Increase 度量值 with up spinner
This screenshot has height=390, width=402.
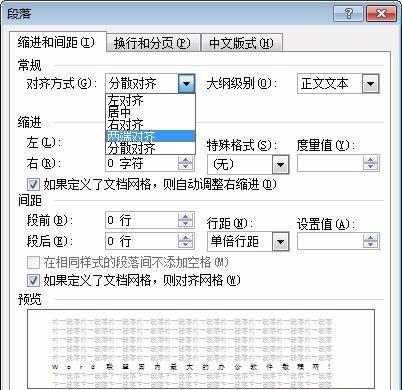(x=370, y=160)
